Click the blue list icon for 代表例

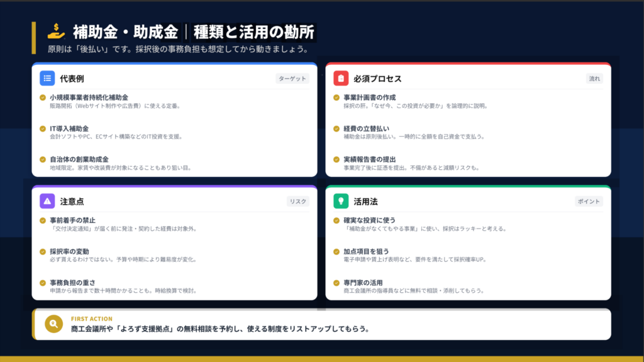pyautogui.click(x=47, y=78)
